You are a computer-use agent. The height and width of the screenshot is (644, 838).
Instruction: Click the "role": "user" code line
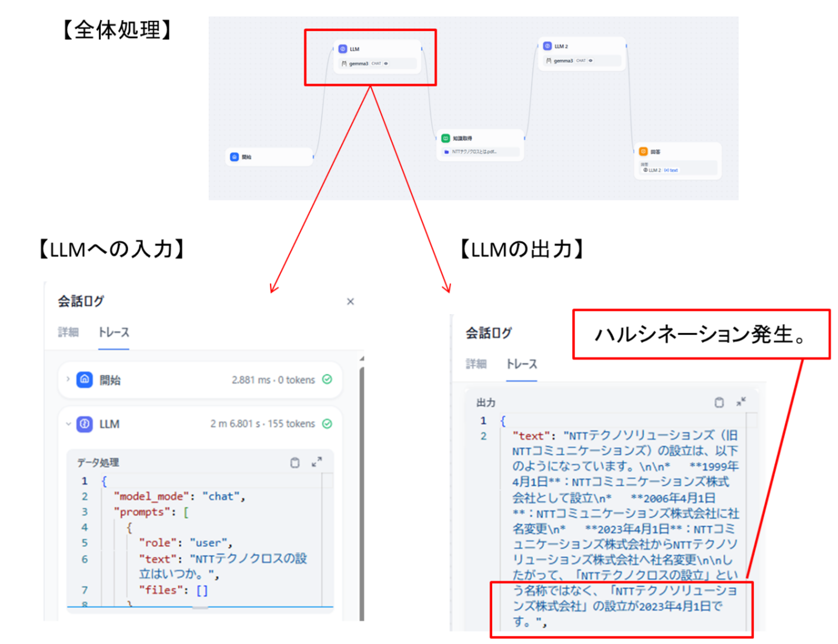tap(185, 543)
